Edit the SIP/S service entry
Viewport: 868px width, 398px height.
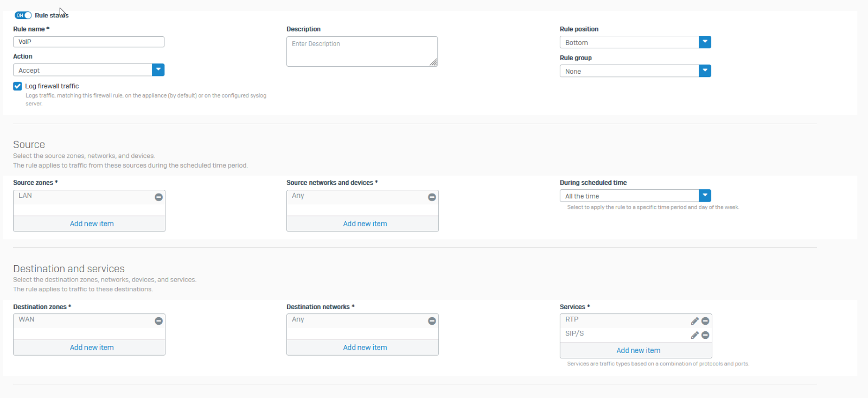coord(694,335)
